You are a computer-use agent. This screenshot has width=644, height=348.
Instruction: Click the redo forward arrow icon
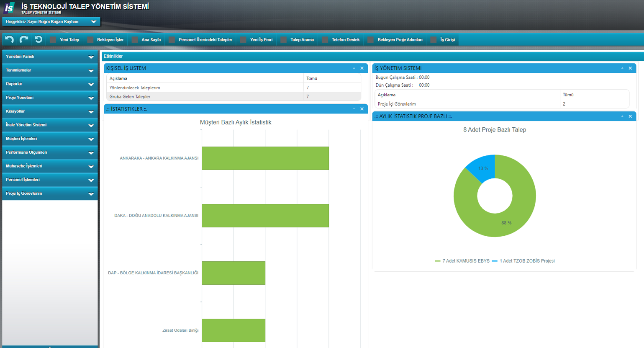tap(24, 39)
